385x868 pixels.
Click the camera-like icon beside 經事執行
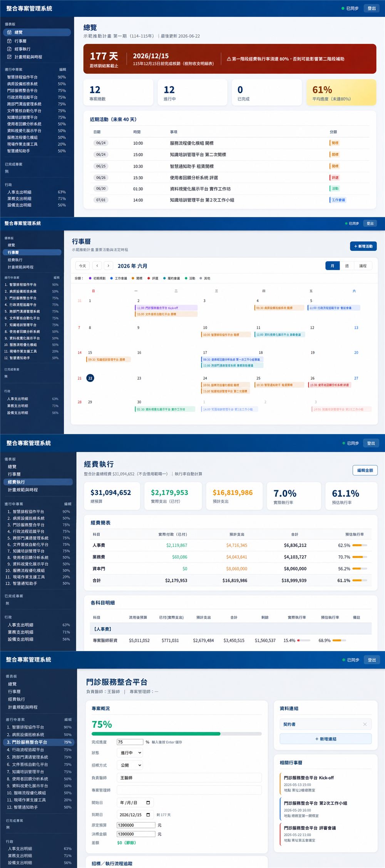[9, 49]
